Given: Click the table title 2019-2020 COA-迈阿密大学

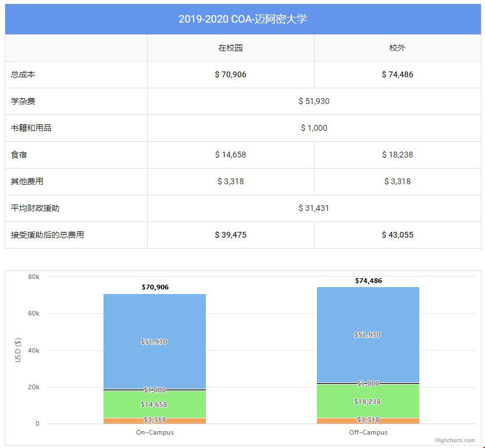Looking at the screenshot, I should 243,19.
